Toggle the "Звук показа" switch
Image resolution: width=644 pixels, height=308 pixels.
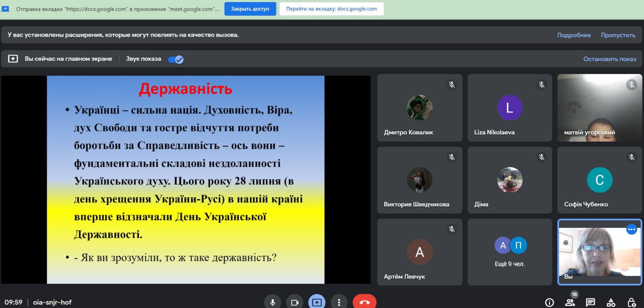(176, 60)
